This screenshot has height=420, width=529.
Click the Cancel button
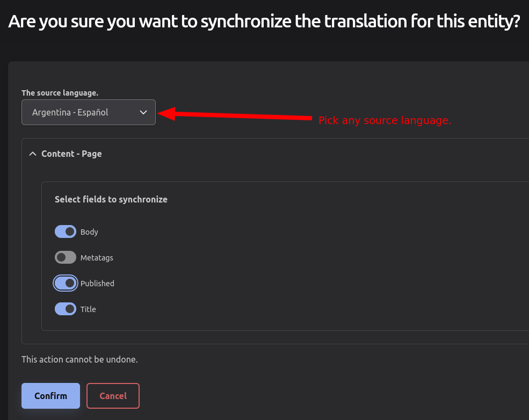pyautogui.click(x=113, y=396)
